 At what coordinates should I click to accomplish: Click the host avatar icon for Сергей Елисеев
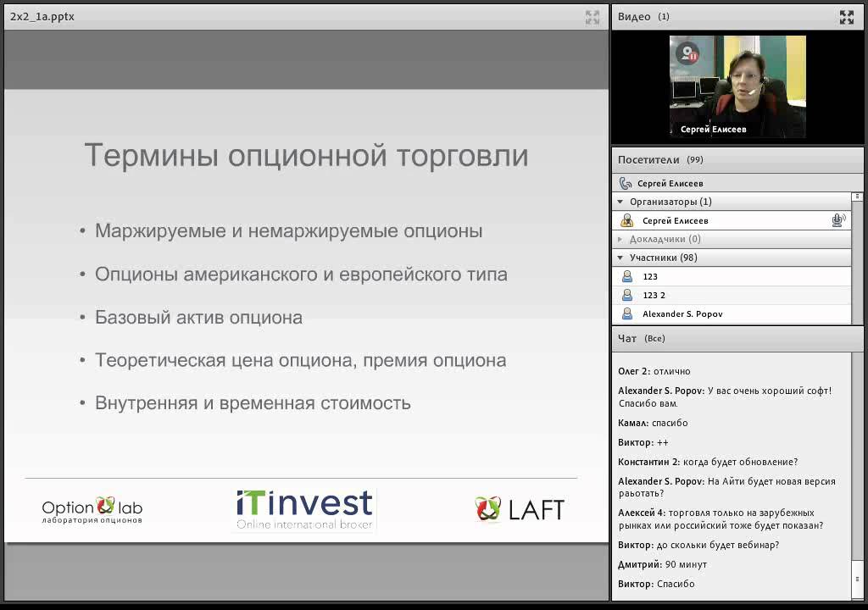click(x=627, y=220)
